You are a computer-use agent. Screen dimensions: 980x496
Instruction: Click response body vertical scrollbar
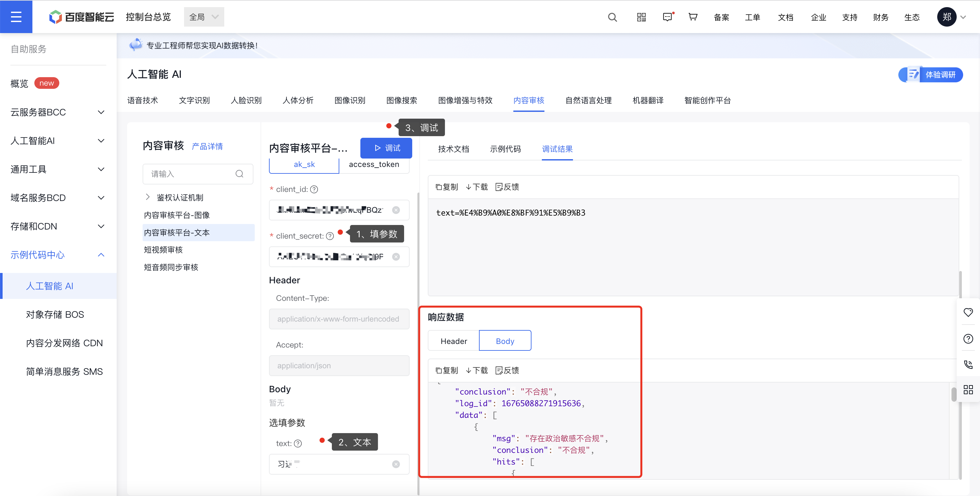[954, 395]
